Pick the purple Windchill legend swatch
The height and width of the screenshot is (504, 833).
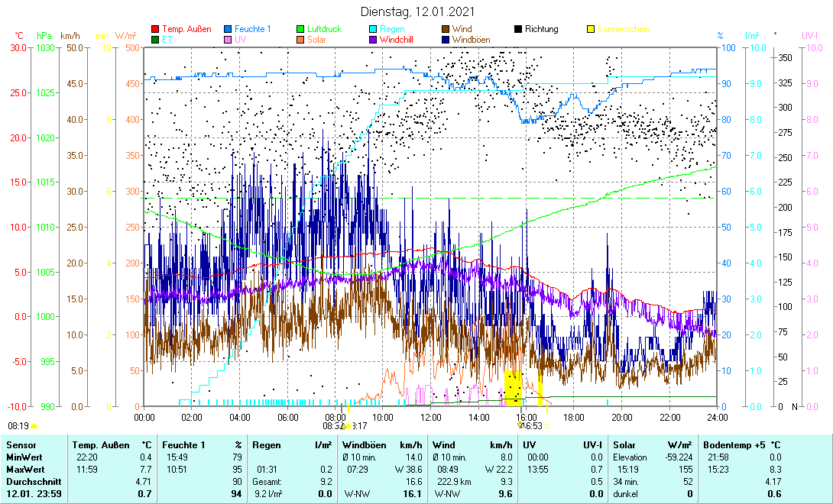372,40
